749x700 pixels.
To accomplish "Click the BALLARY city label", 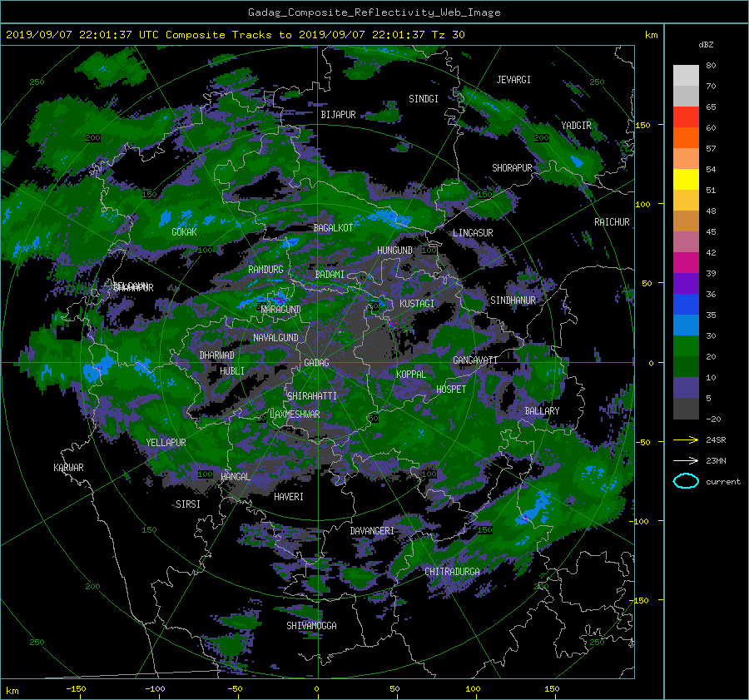I will [542, 411].
